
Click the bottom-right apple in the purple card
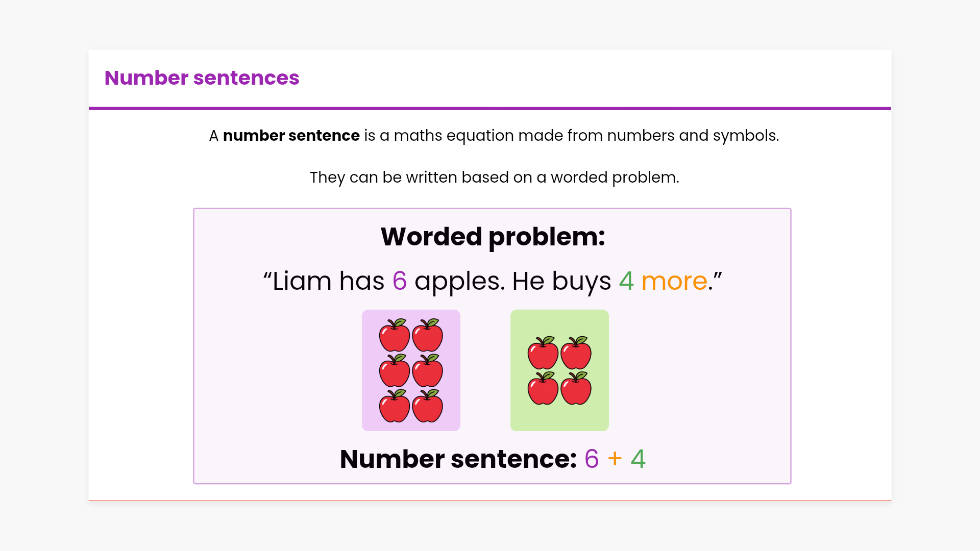428,407
